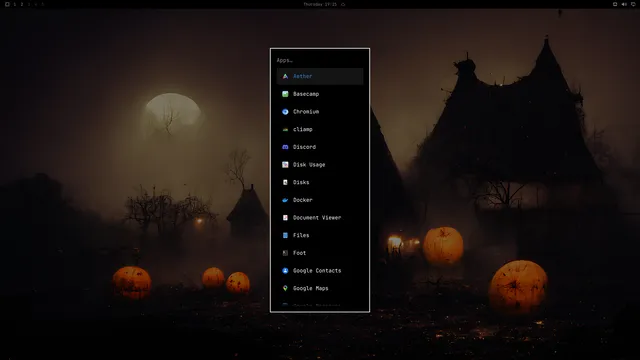Image resolution: width=640 pixels, height=360 pixels.
Task: Launch Google Contacts
Action: pyautogui.click(x=320, y=271)
